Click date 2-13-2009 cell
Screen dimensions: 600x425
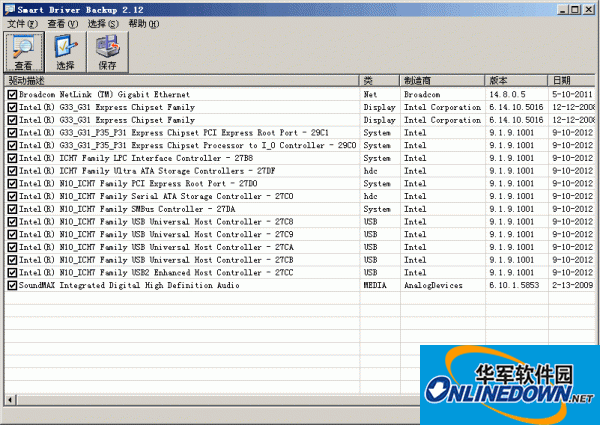(572, 285)
